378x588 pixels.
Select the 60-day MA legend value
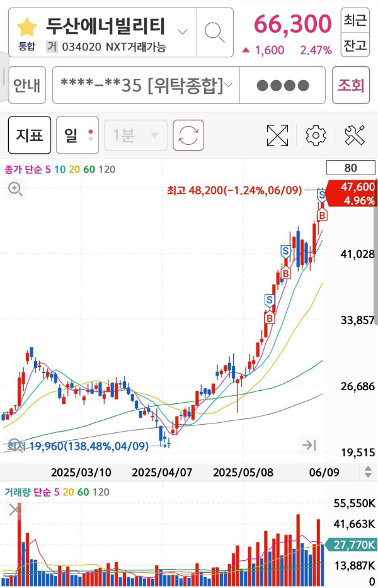click(x=89, y=170)
